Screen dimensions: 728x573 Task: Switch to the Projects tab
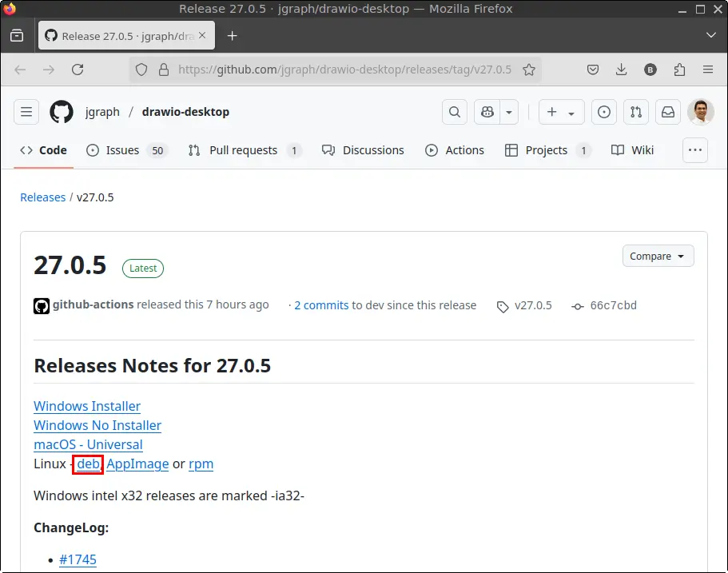[x=548, y=150]
